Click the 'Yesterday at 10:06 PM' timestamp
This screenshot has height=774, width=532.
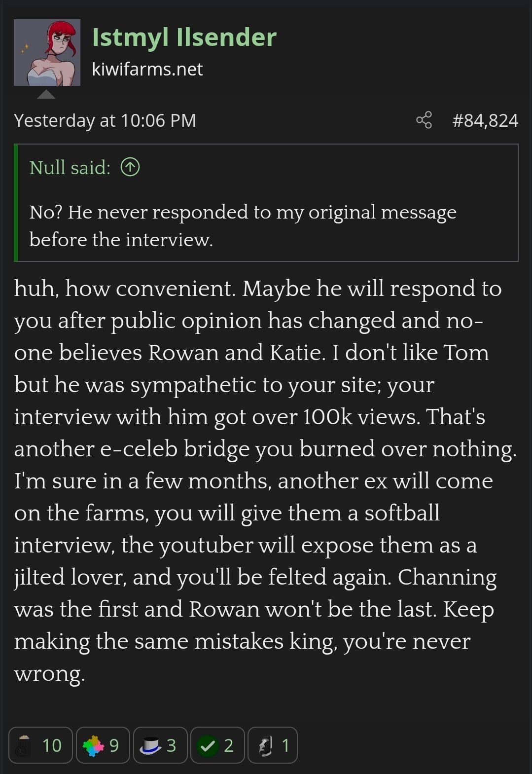pos(105,120)
